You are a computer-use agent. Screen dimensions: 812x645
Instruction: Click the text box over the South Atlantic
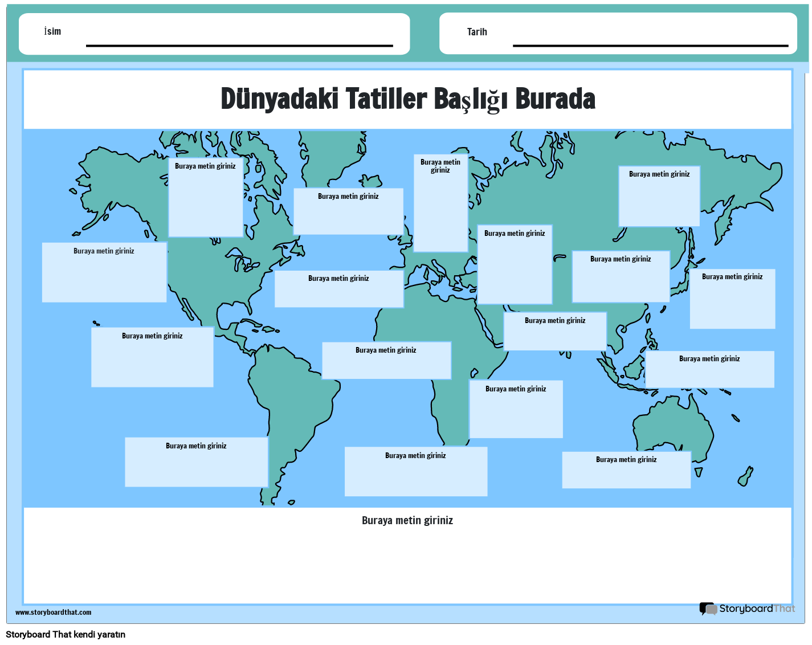(416, 471)
